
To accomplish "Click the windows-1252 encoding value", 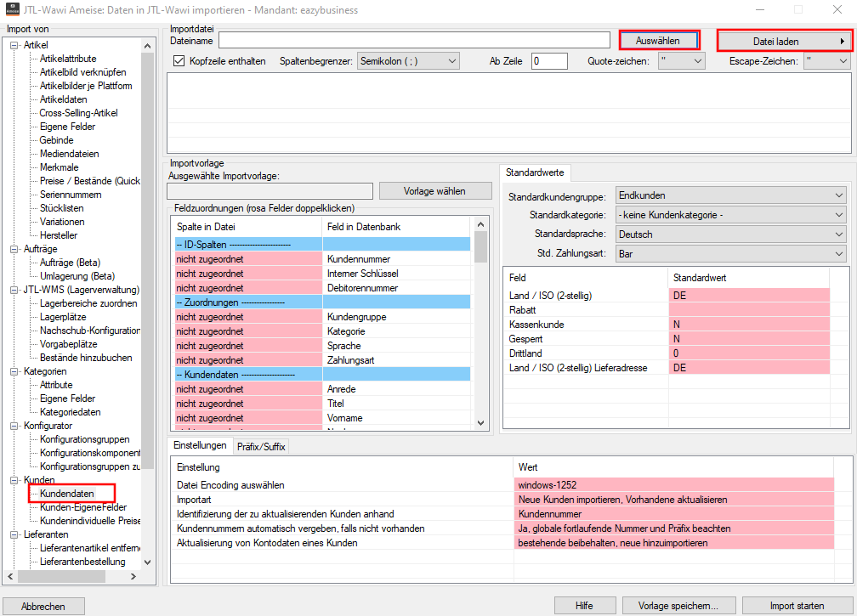I will pos(674,485).
